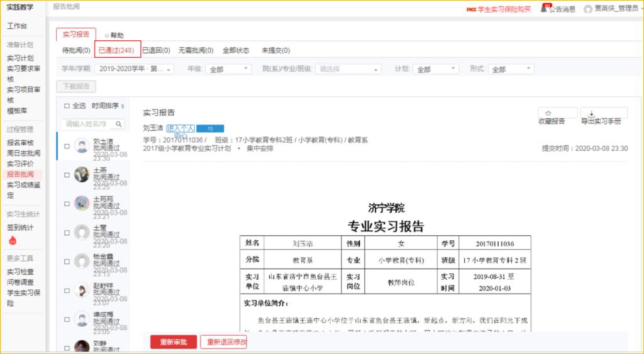Click the search magnifier in the name box
644x354 pixels.
(118, 124)
